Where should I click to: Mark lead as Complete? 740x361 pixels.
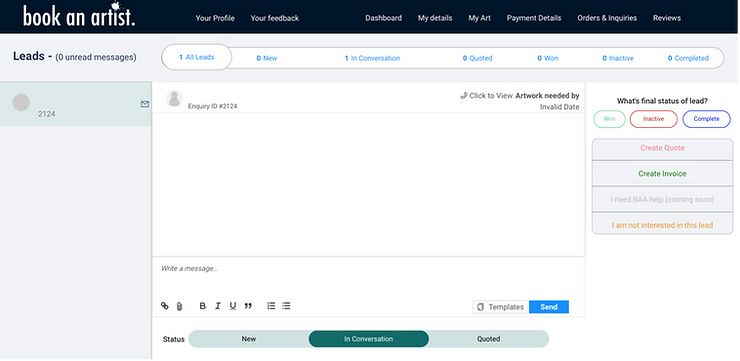(x=706, y=119)
